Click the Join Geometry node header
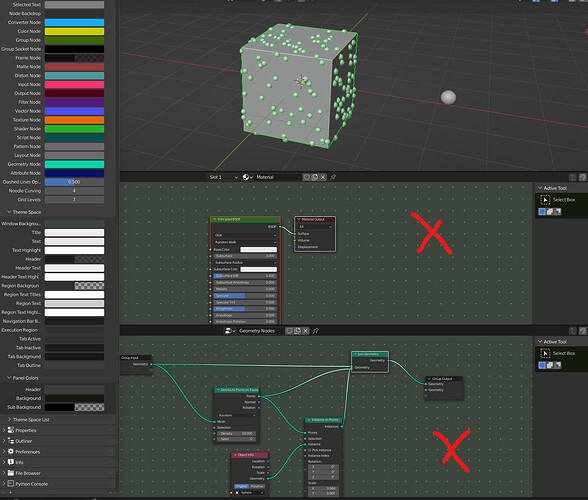Viewport: 588px width, 500px height. [370, 354]
